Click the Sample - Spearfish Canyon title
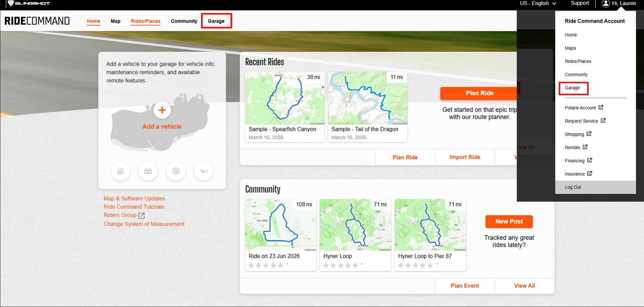Image resolution: width=644 pixels, height=307 pixels. coord(282,129)
